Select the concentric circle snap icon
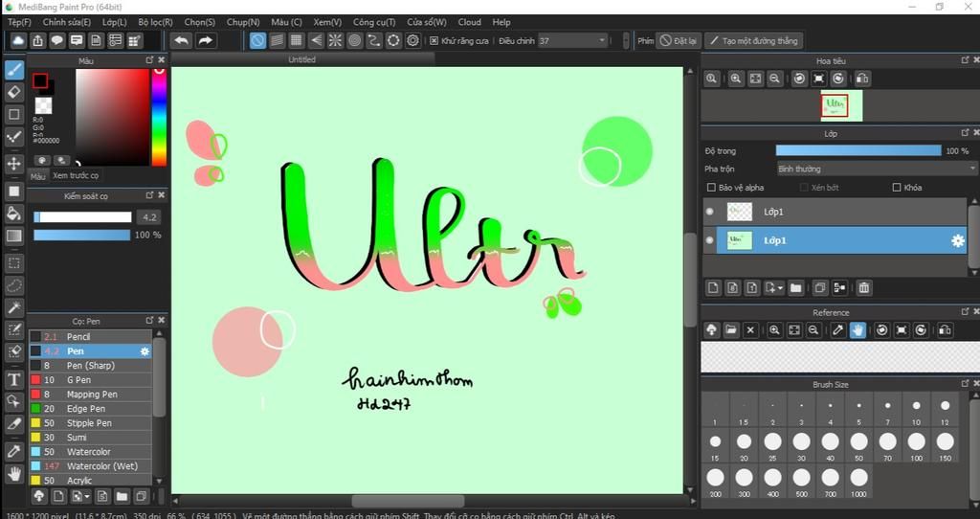The image size is (980, 519). 354,40
